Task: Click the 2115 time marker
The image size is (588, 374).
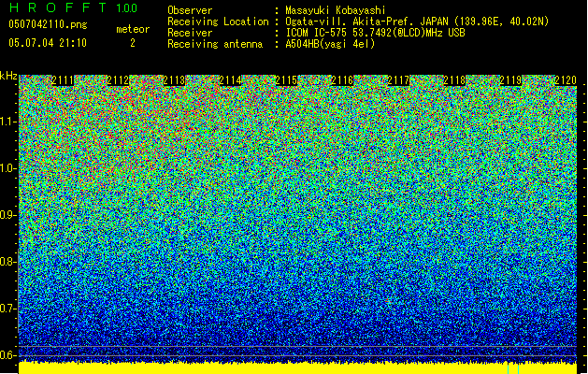Action: 286,80
